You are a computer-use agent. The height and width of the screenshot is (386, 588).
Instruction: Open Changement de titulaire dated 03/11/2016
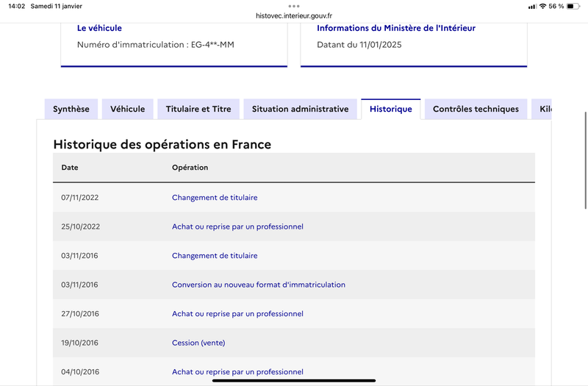pos(215,255)
